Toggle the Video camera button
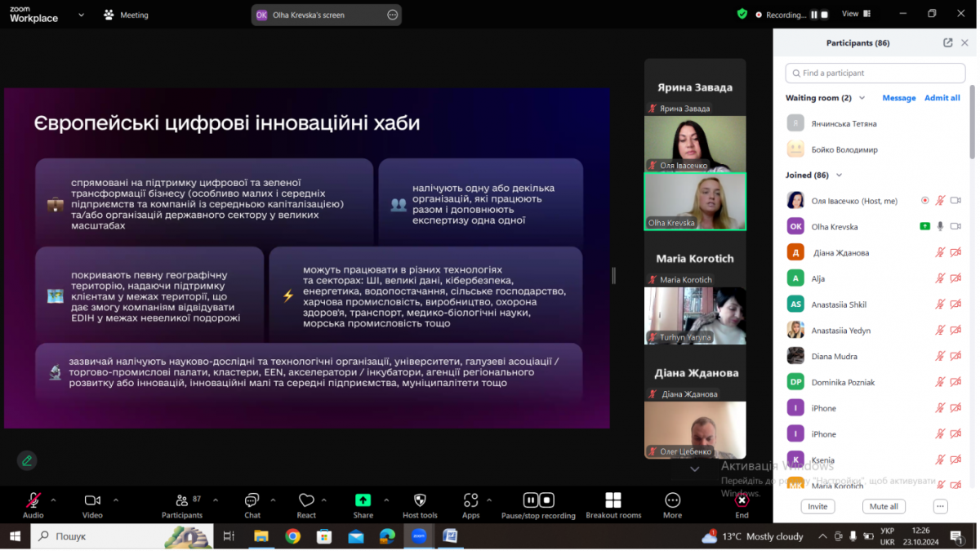 (92, 500)
